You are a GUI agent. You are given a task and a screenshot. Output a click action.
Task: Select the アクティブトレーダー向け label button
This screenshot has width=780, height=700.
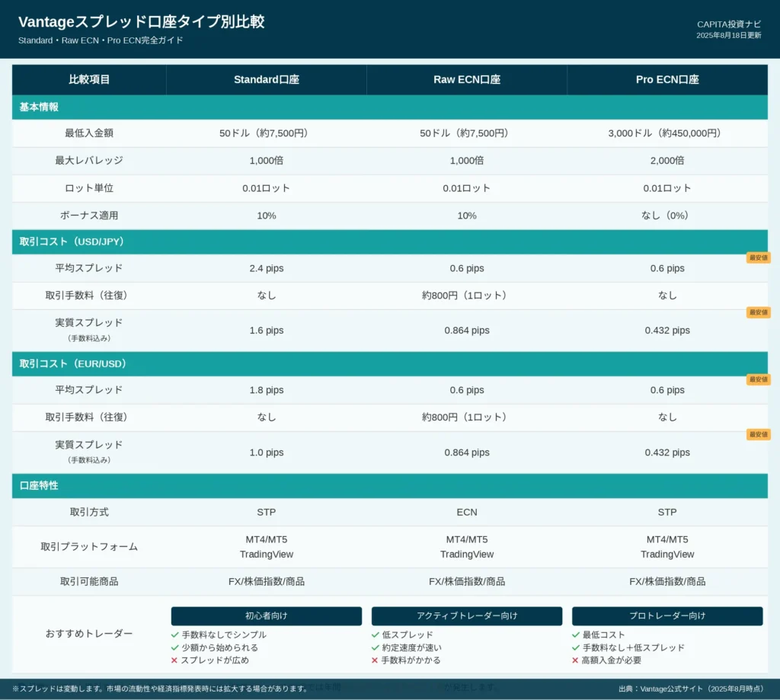467,616
